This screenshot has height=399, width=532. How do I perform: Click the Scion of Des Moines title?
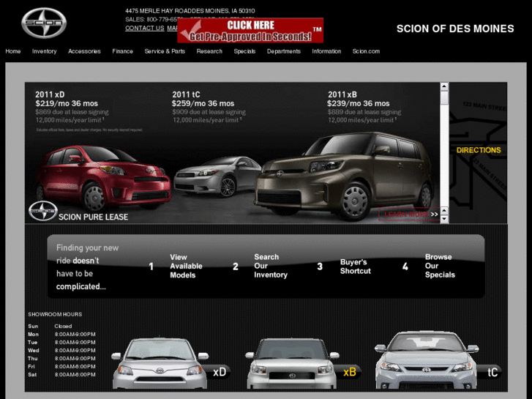455,29
